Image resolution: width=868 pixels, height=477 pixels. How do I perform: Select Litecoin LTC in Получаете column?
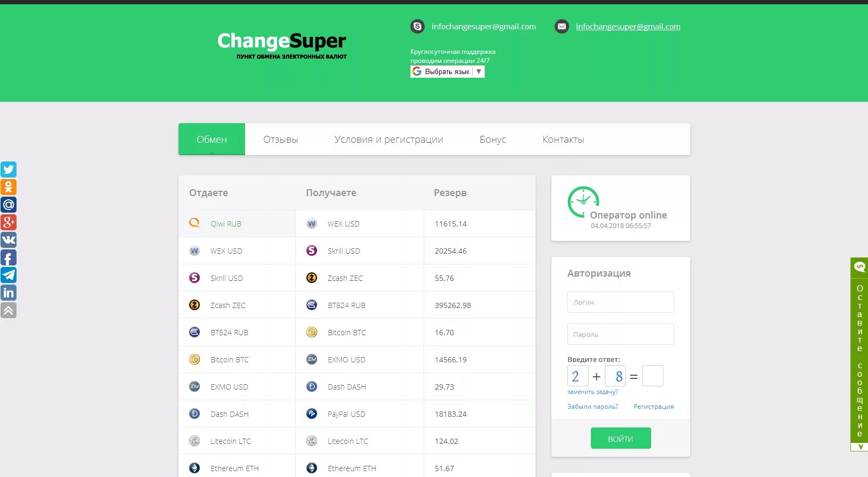coord(360,441)
